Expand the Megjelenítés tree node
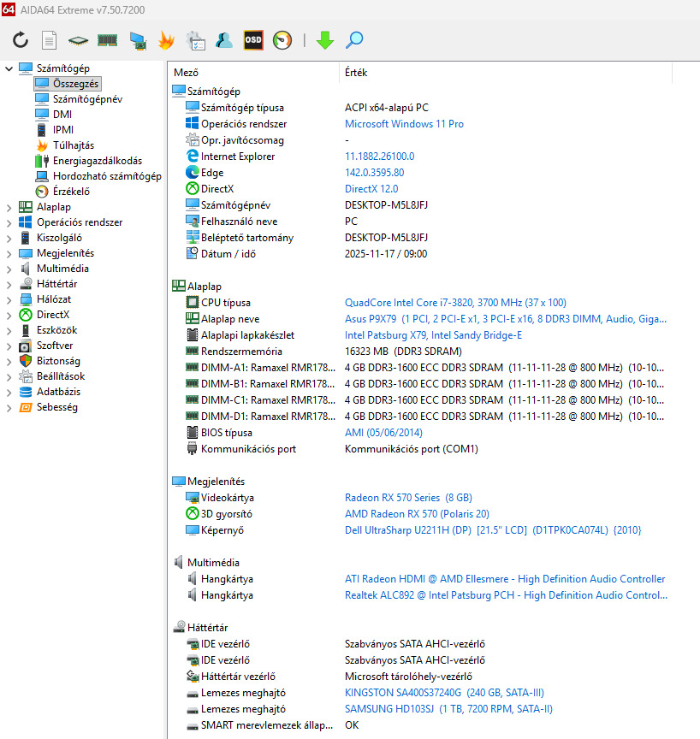Viewport: 700px width, 739px height. tap(9, 253)
